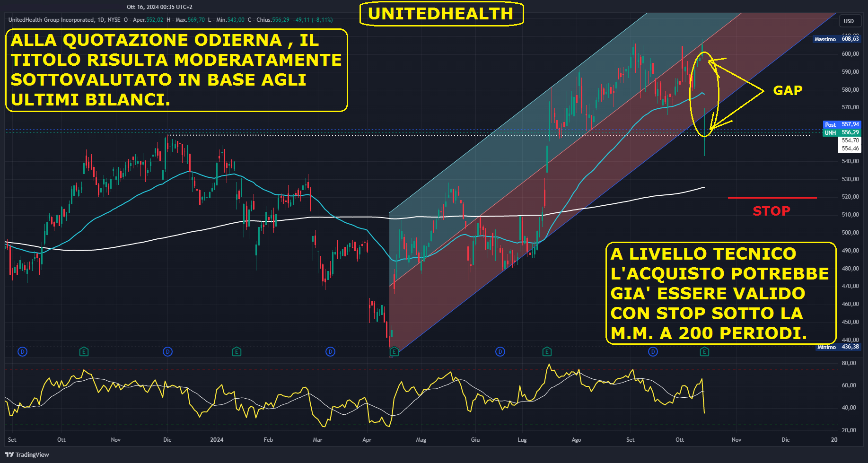Screen dimensions: 868x463
Task: Click the opening price value 552,02
Action: (x=155, y=20)
